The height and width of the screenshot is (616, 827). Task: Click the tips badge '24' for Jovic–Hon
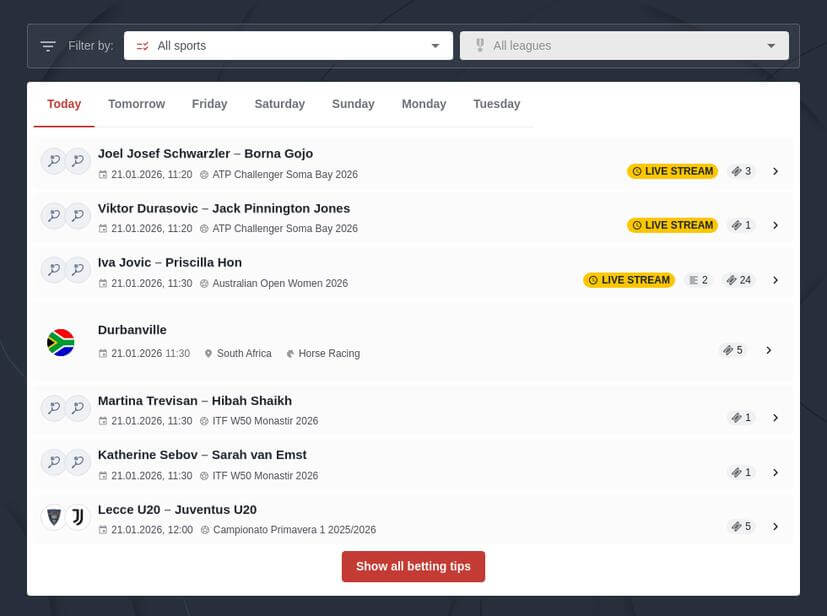[738, 280]
